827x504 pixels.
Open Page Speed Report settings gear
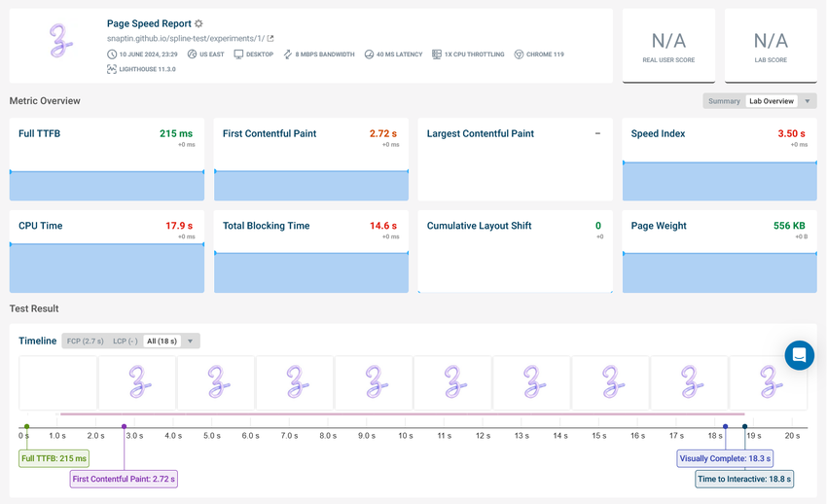tap(199, 23)
